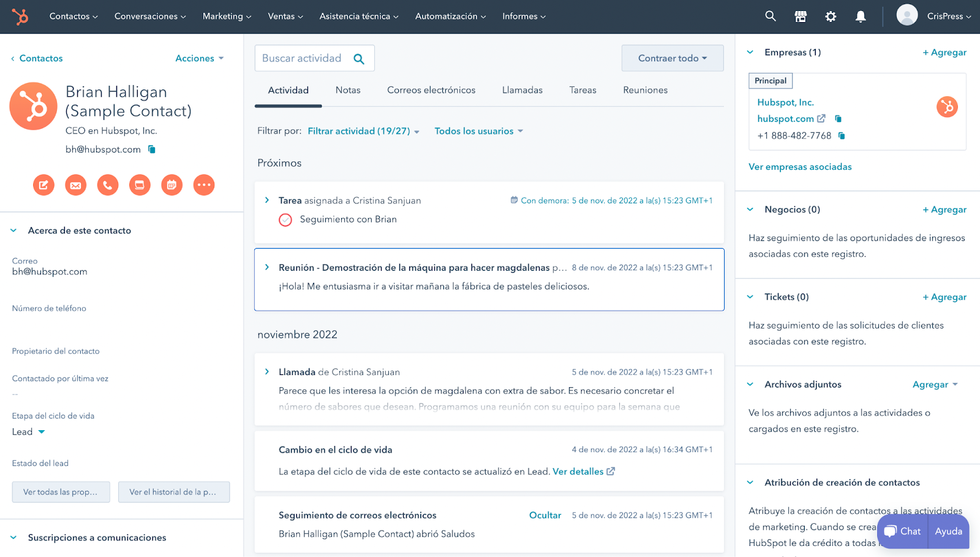Open the Marketplace store icon
Screen dimensions: 980x557
point(801,17)
